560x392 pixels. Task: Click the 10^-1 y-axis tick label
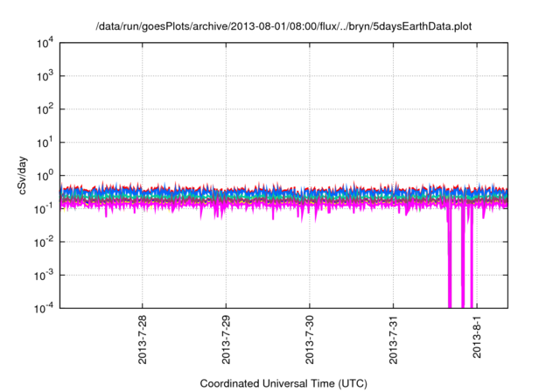[x=44, y=209]
